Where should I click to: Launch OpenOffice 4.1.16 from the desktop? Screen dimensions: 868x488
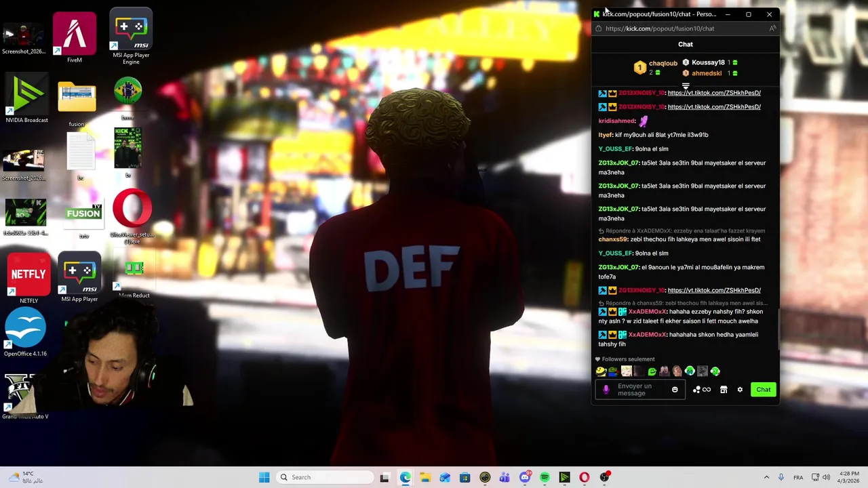point(25,332)
